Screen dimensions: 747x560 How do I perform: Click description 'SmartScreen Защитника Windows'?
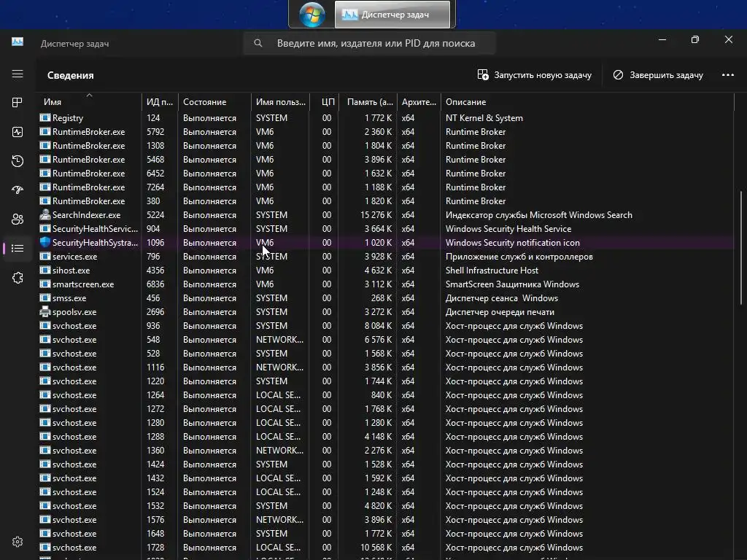click(x=512, y=284)
